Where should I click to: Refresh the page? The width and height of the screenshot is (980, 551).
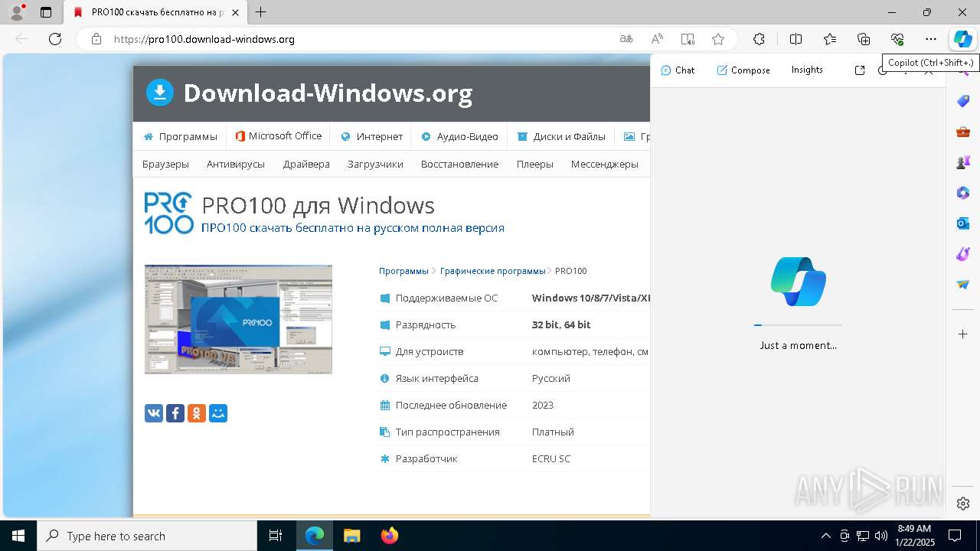[x=55, y=39]
